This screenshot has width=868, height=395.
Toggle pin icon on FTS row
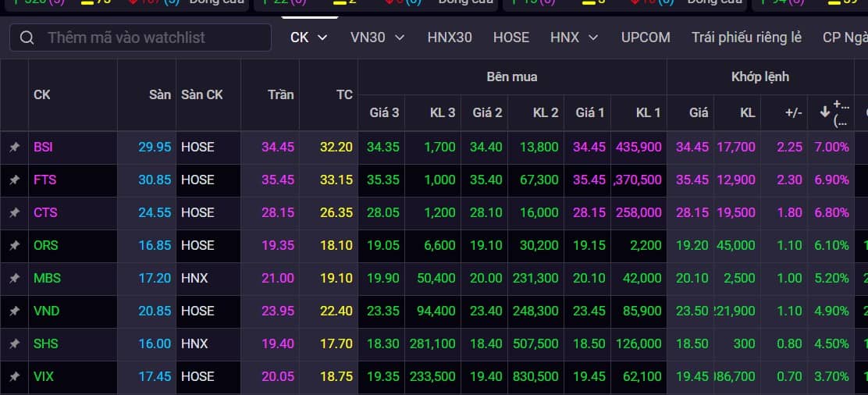point(14,180)
